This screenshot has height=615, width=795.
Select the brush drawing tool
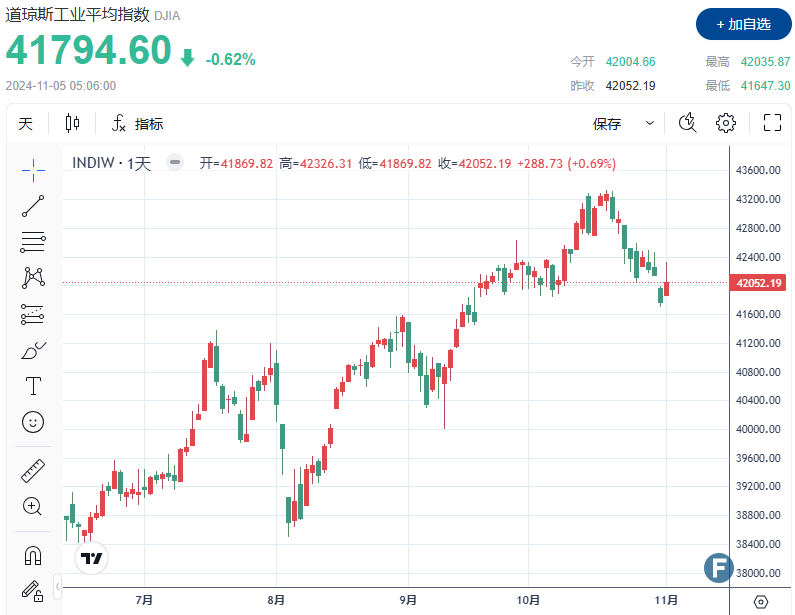click(33, 350)
